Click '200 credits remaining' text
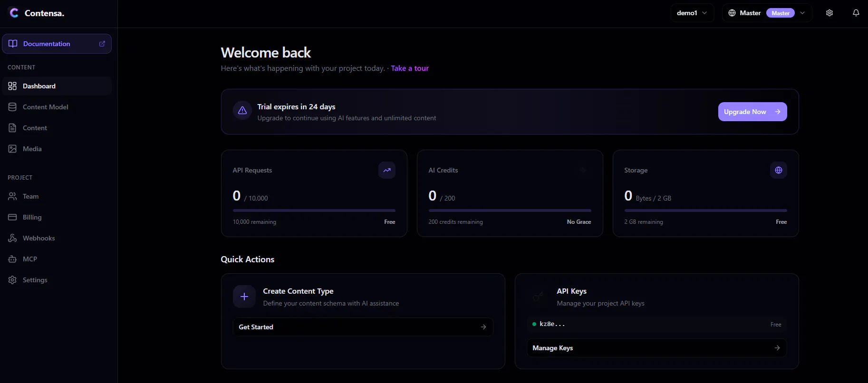The width and height of the screenshot is (868, 383). click(455, 222)
